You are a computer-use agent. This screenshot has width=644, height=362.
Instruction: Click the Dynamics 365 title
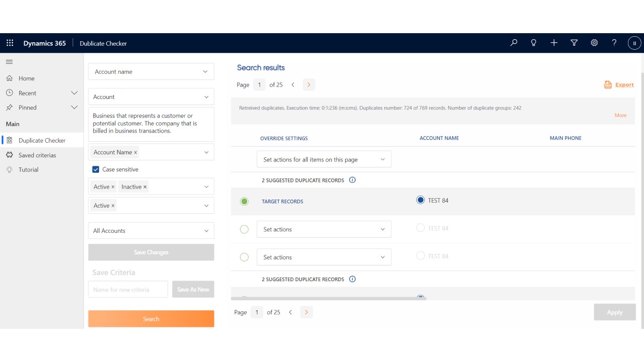point(45,43)
